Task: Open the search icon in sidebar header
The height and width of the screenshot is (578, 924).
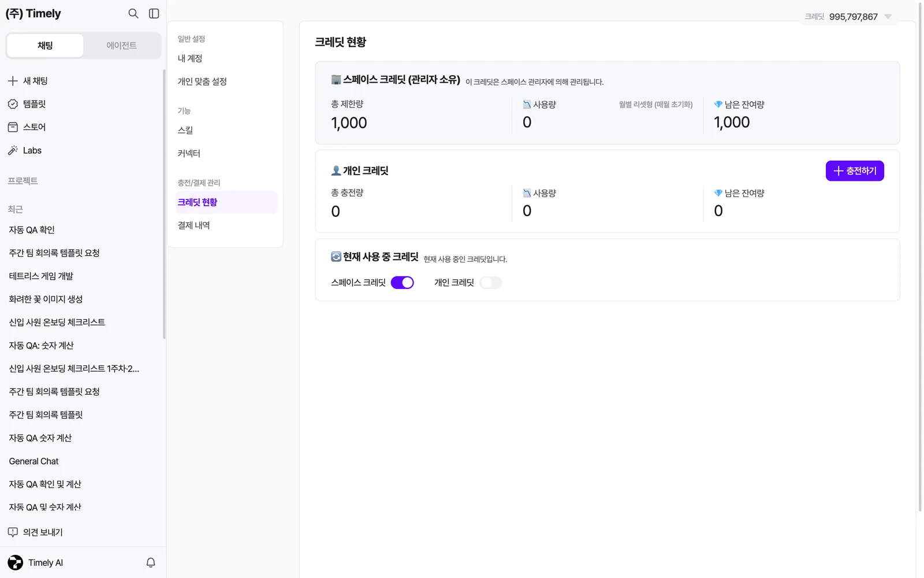Action: (133, 13)
